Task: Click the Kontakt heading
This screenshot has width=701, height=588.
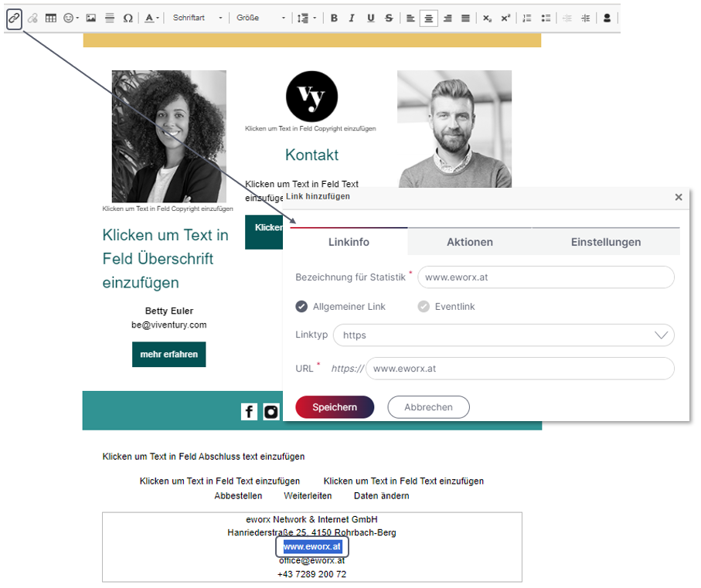Action: 311,155
